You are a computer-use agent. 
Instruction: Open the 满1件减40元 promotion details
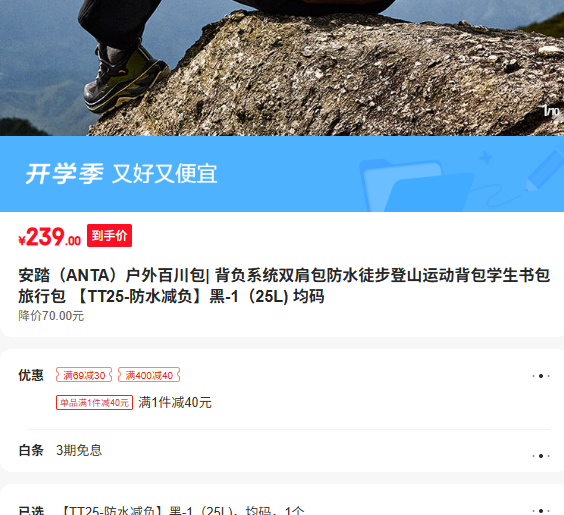click(175, 402)
